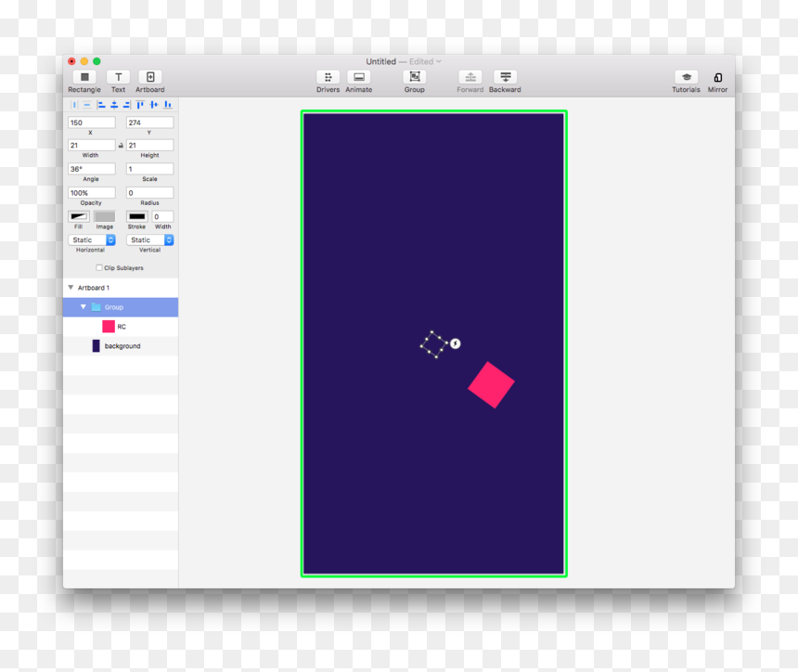
Task: Click the X position field
Action: pos(92,123)
